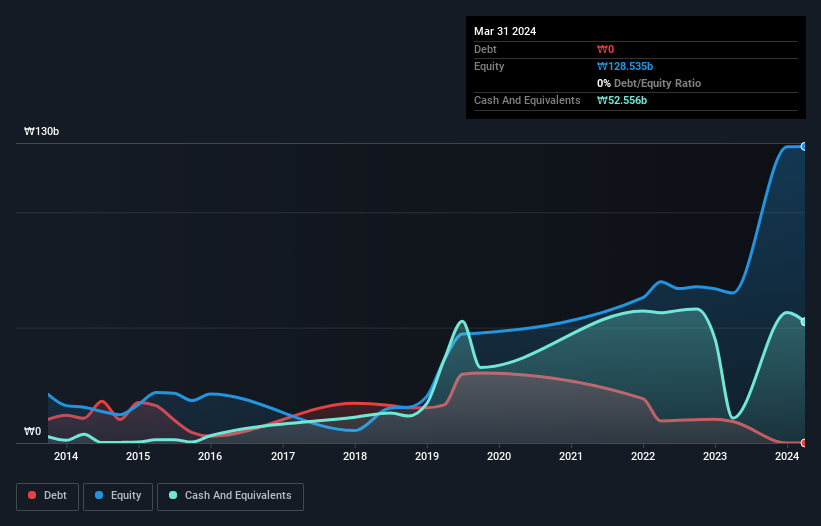This screenshot has height=526, width=821.
Task: Click the Debt/Equity Ratio text in tooltip
Action: (x=657, y=83)
